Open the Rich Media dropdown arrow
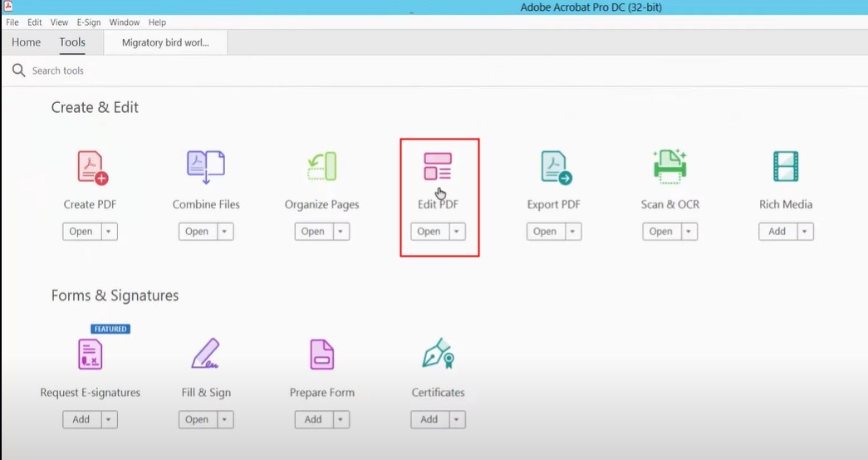Image resolution: width=868 pixels, height=460 pixels. coord(805,232)
